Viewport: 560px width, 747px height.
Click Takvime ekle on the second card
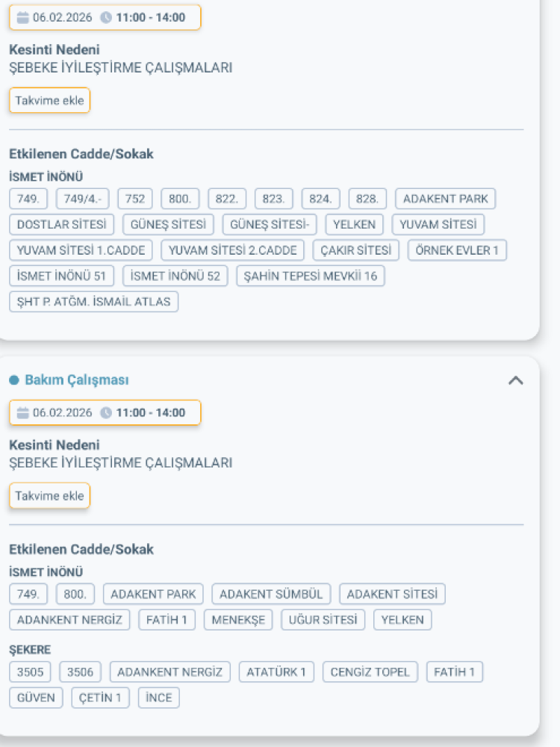[x=49, y=495]
